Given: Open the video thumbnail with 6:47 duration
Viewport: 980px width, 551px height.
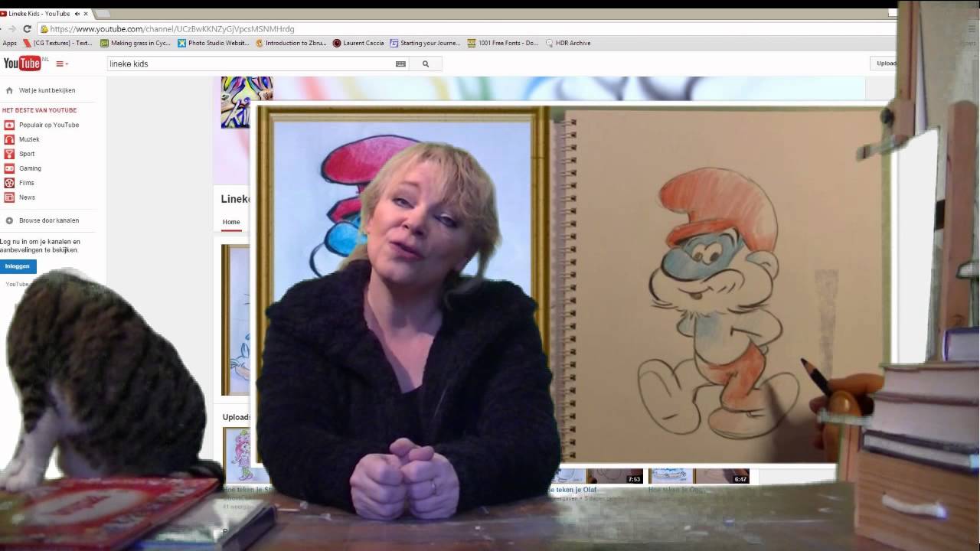Looking at the screenshot, I should pyautogui.click(x=698, y=476).
